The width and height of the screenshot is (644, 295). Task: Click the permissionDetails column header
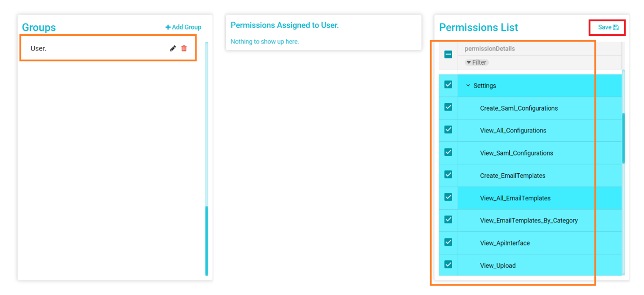[x=489, y=49]
